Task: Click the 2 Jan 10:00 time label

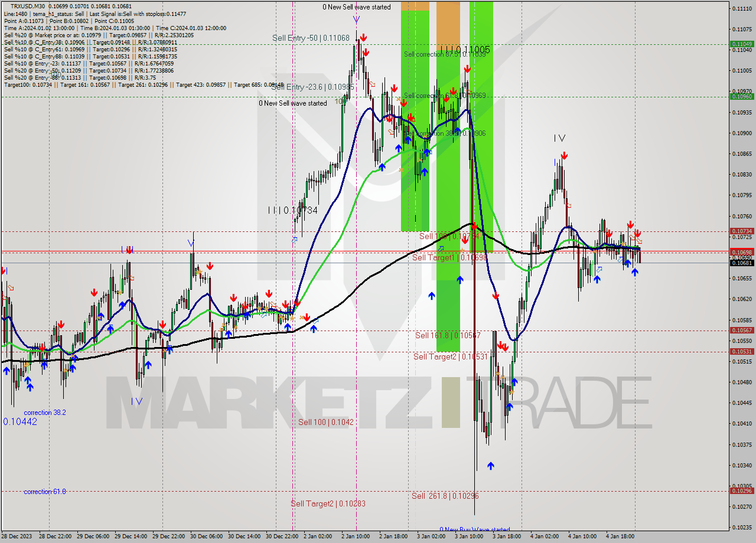Action: (x=356, y=537)
